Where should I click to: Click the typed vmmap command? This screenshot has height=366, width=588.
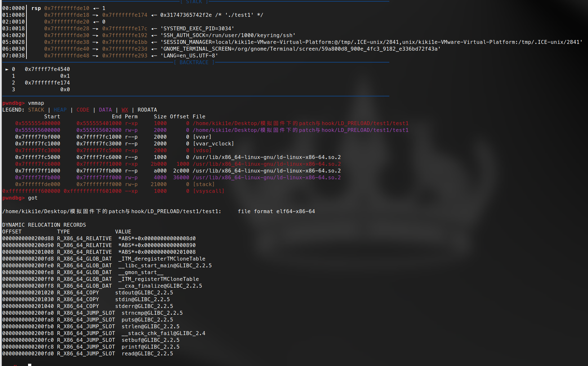coord(36,103)
